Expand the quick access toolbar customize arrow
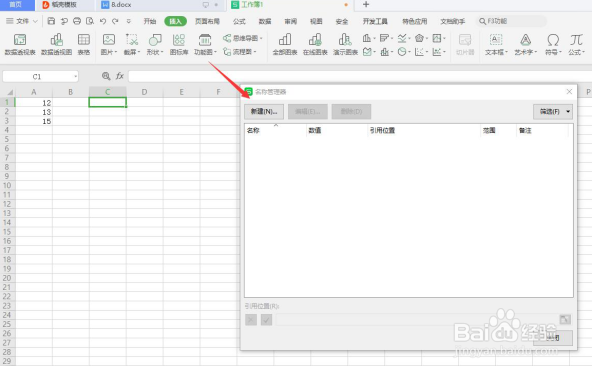The height and width of the screenshot is (372, 592). (129, 21)
